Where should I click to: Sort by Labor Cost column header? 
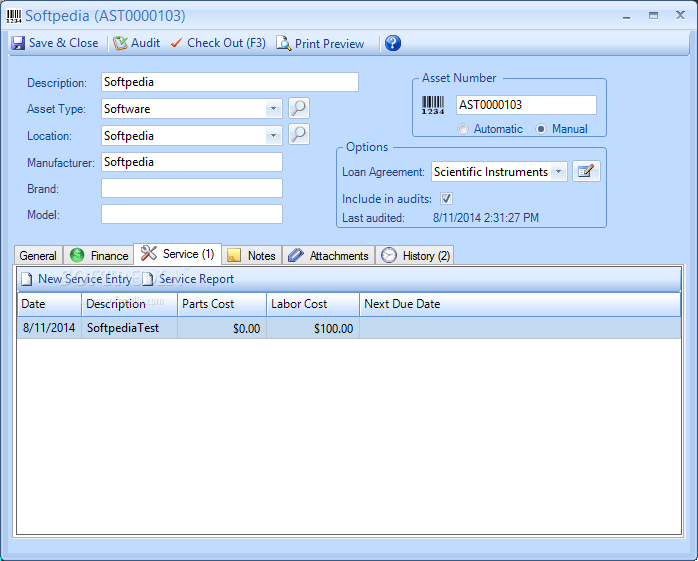pyautogui.click(x=313, y=304)
